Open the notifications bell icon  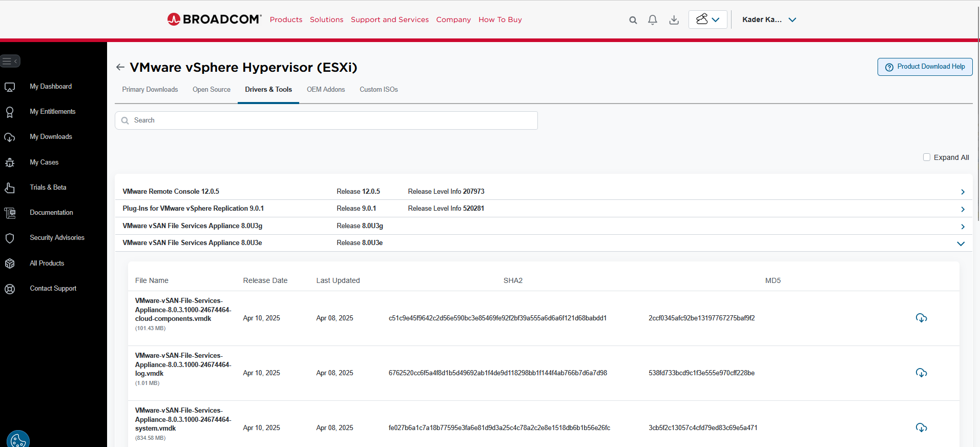[x=652, y=20]
